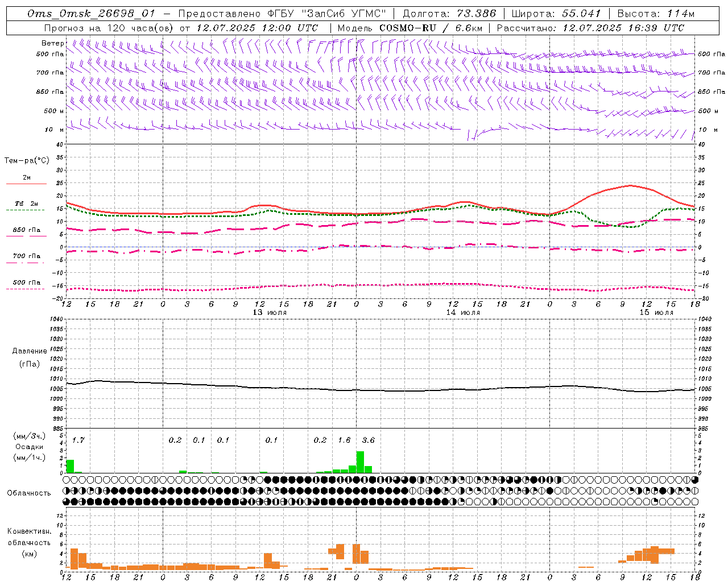Click the 10 м wind level label on the left
The width and height of the screenshot is (728, 582).
coord(55,130)
